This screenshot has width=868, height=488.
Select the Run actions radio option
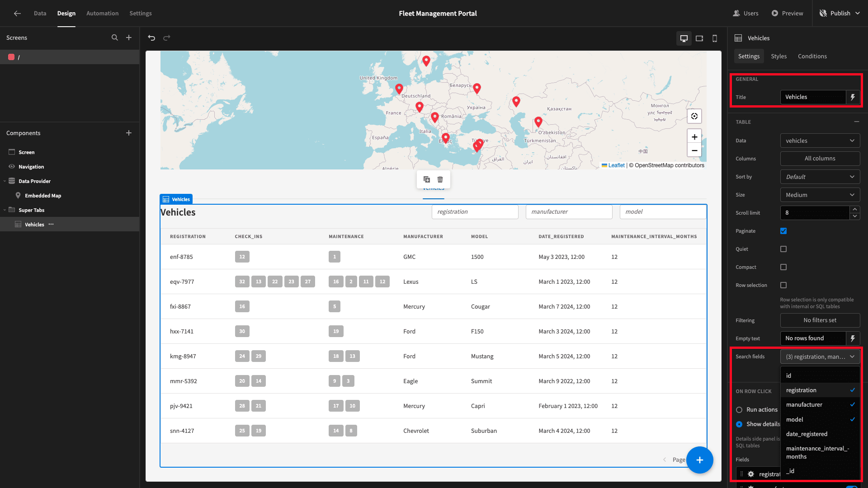(x=739, y=410)
